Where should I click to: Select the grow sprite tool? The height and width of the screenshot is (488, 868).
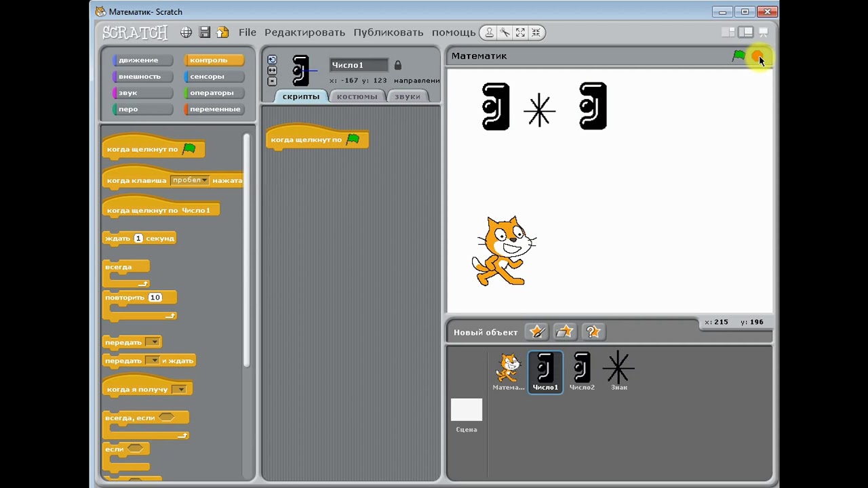point(520,33)
